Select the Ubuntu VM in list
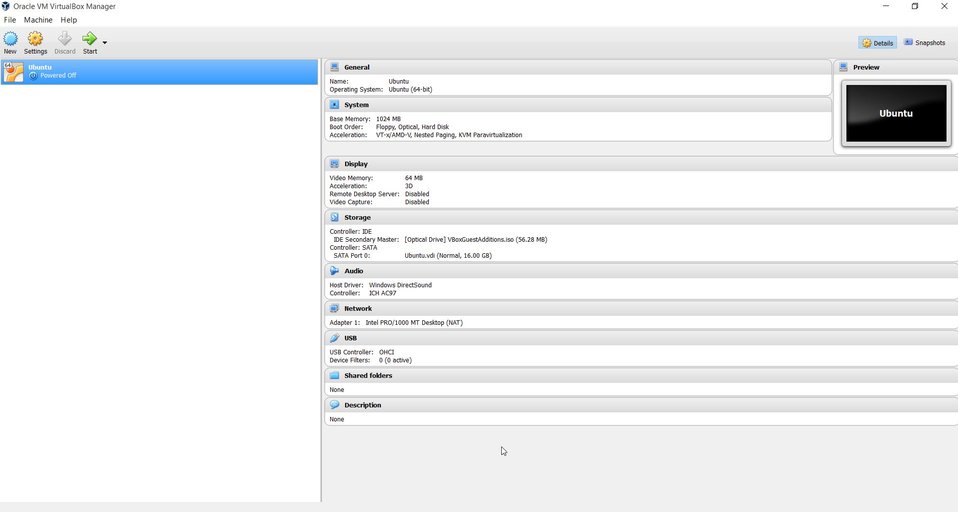The image size is (958, 512). click(x=159, y=71)
